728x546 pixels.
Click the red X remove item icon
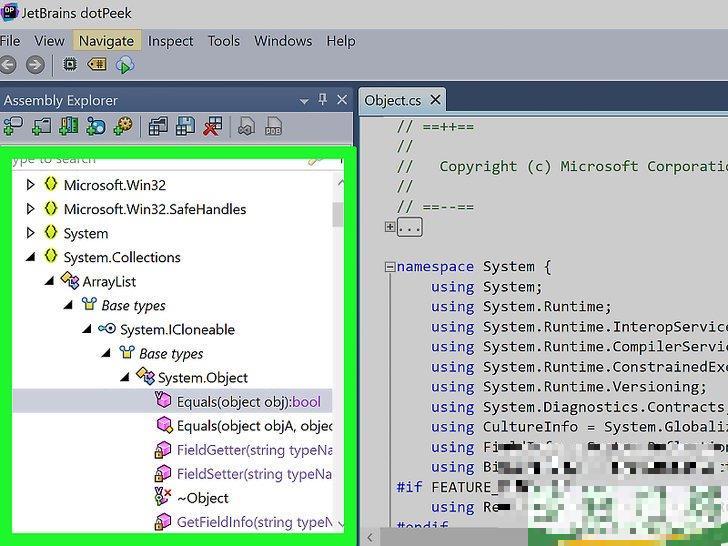[x=212, y=126]
